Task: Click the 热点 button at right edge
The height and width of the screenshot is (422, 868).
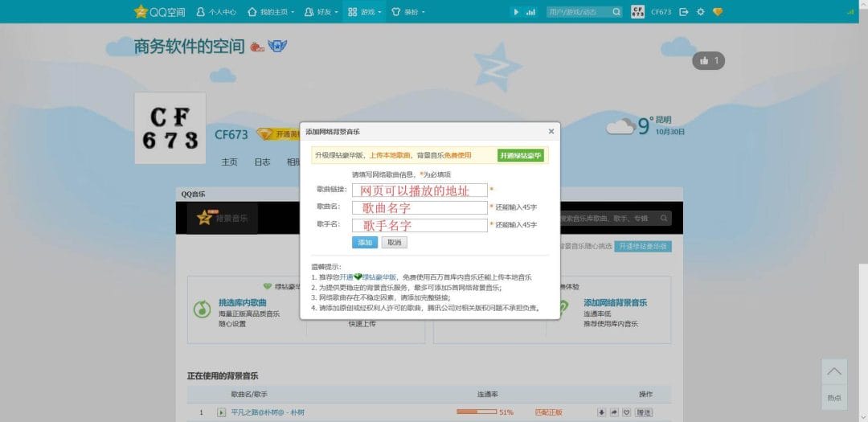Action: click(x=833, y=398)
